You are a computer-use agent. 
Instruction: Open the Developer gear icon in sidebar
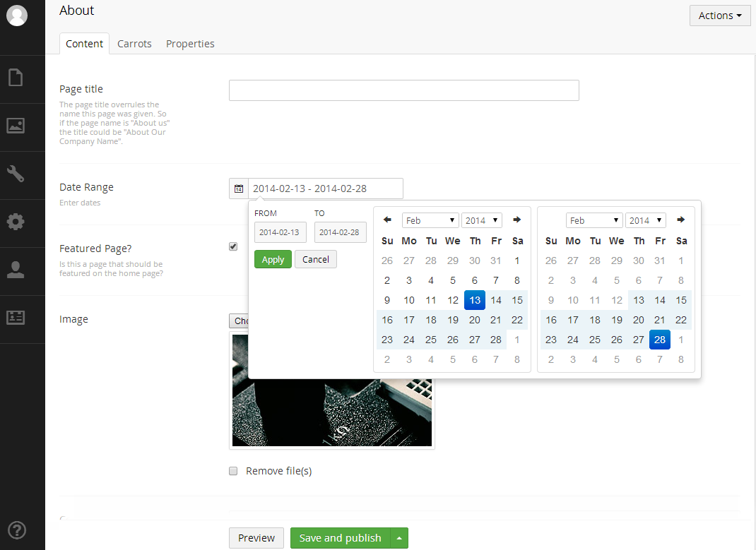point(16,222)
